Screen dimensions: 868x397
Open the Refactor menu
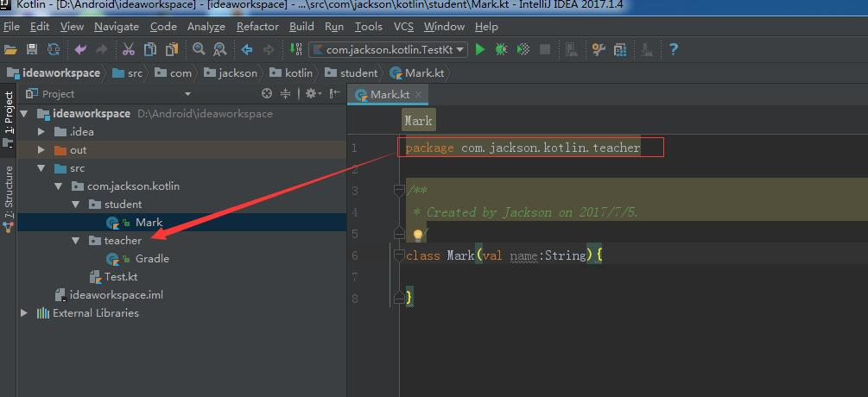pos(257,27)
